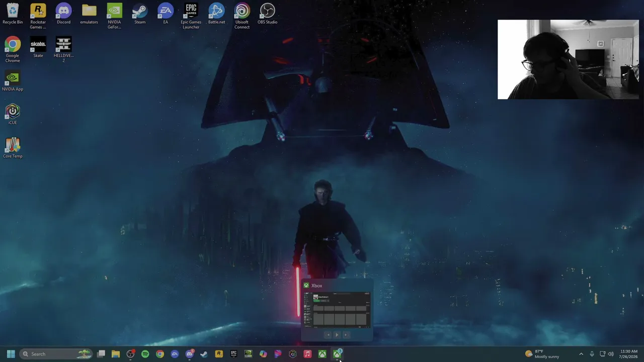
Task: Select the Steam desktop shortcut
Action: point(140,14)
